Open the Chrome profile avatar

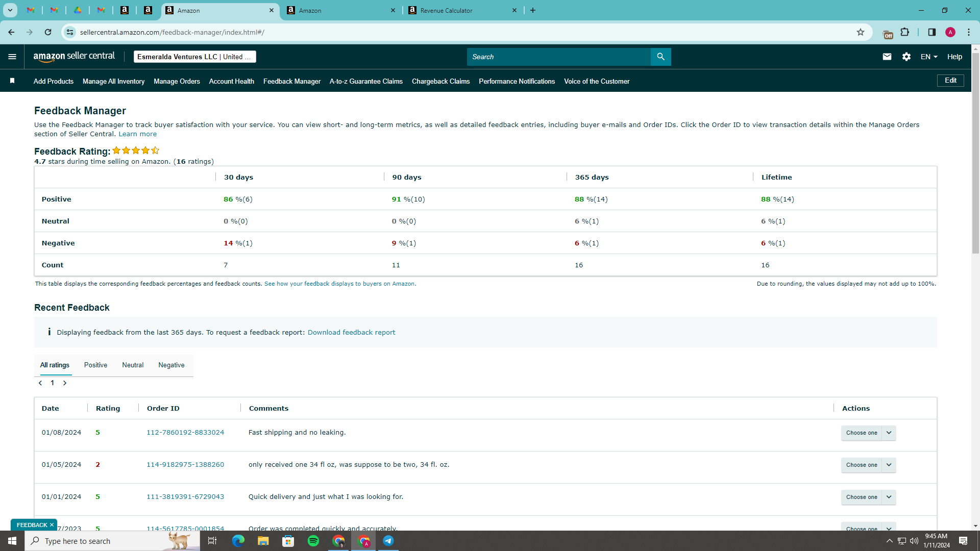click(950, 32)
